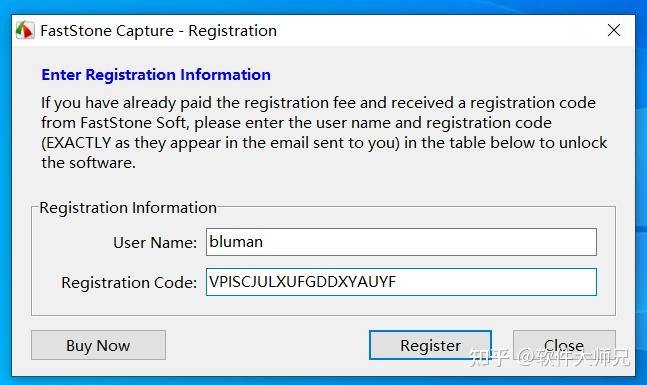Click the "Registration Code:" label
Image resolution: width=647 pixels, height=385 pixels.
(129, 283)
